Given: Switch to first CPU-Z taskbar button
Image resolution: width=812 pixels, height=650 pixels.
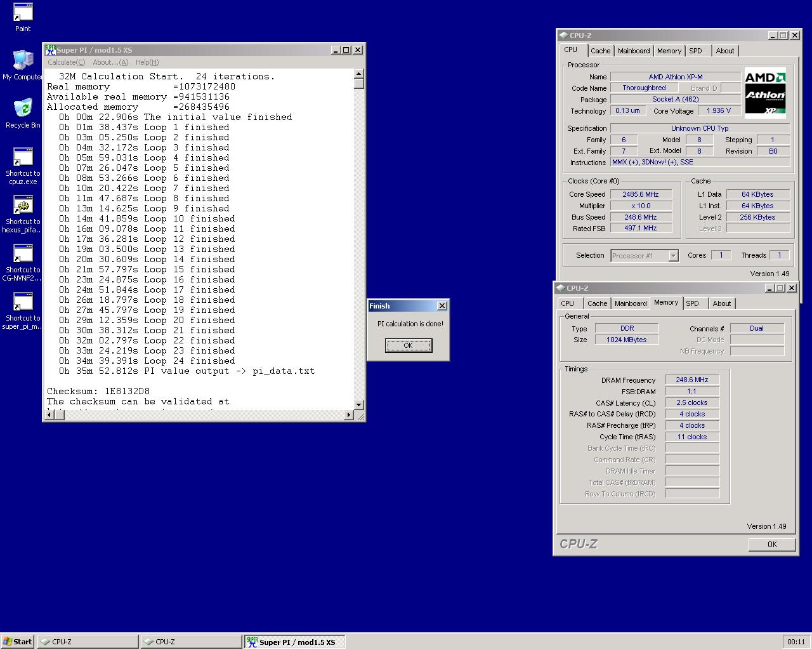Looking at the screenshot, I should point(88,642).
